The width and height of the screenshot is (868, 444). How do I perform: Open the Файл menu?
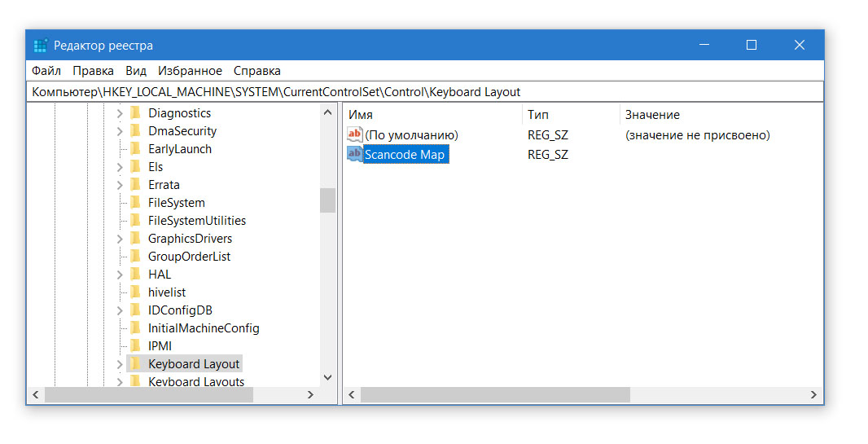tap(46, 71)
